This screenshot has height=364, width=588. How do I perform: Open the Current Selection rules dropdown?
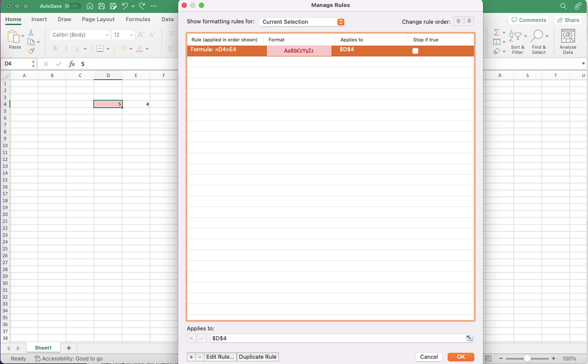tap(301, 21)
